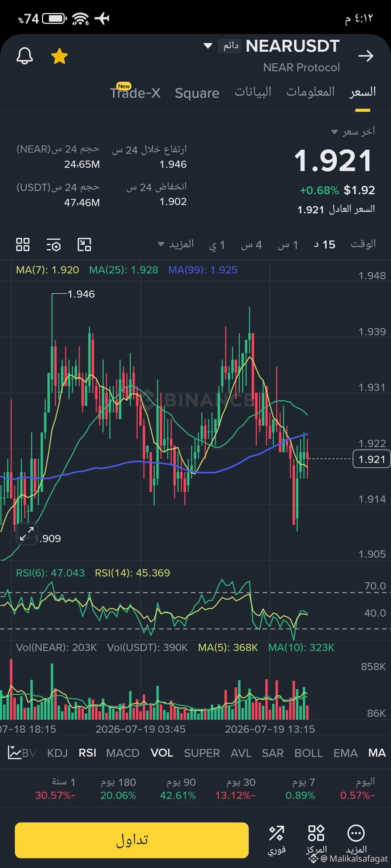
Task: Tap the fullscreen expand chart icon
Action: [26, 533]
